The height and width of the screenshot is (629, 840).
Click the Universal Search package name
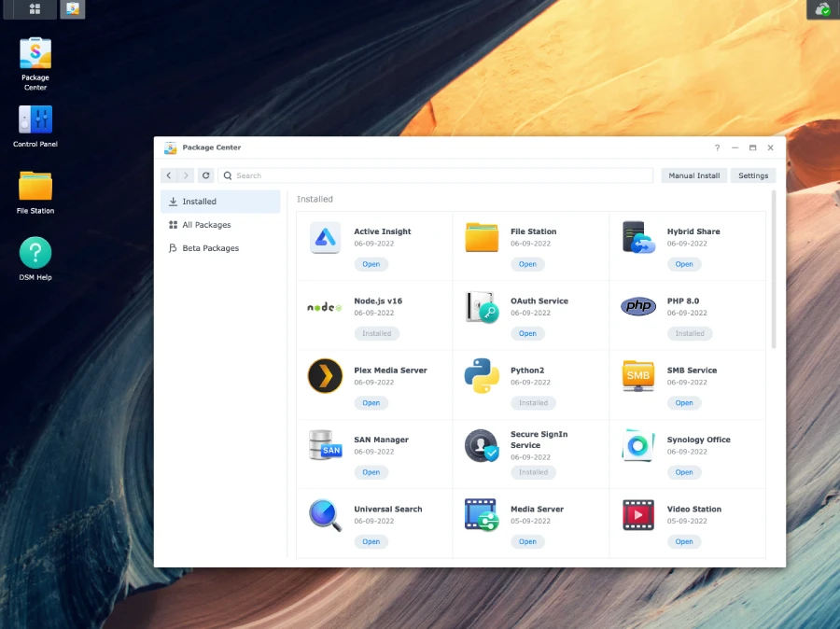388,509
